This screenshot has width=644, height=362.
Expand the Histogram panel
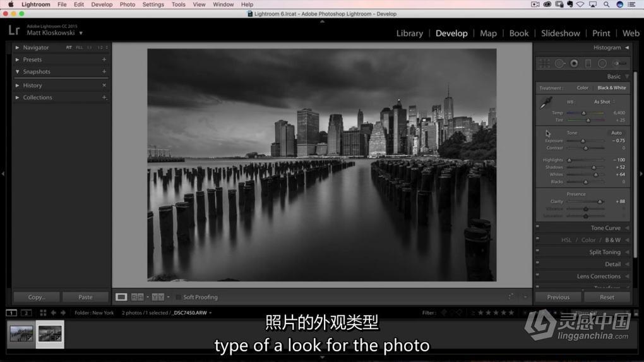627,47
